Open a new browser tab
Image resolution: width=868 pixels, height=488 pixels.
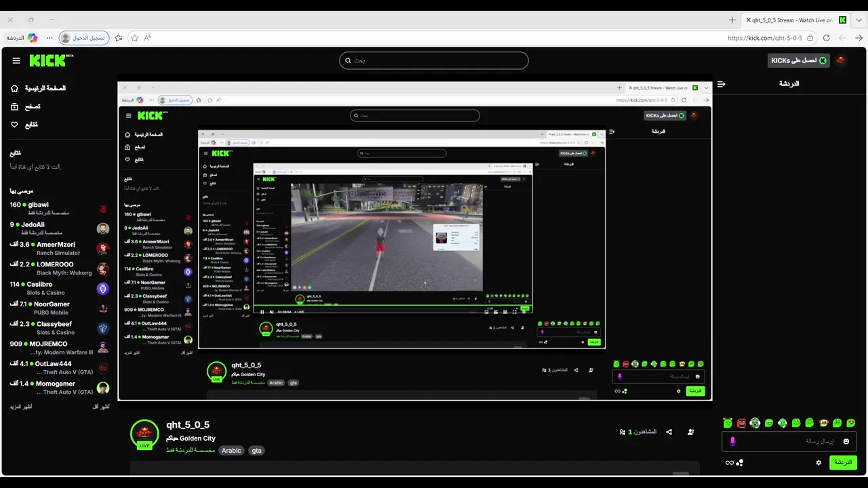pos(732,20)
